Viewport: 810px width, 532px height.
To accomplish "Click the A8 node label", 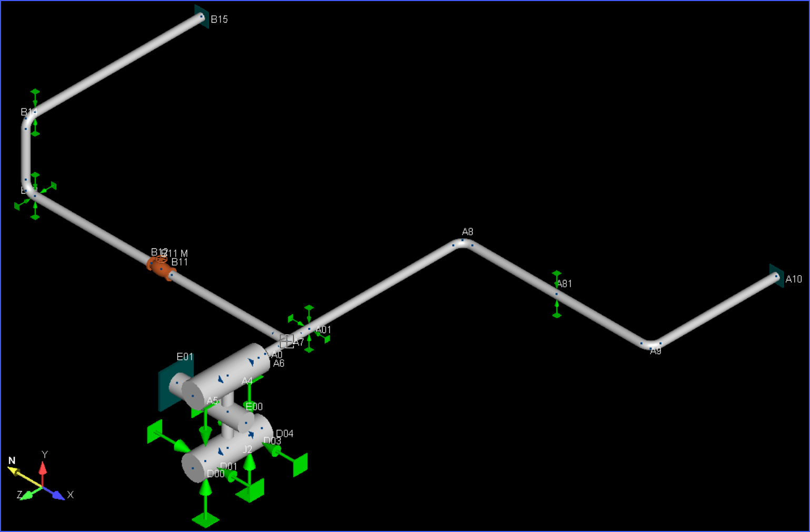I will pos(467,232).
